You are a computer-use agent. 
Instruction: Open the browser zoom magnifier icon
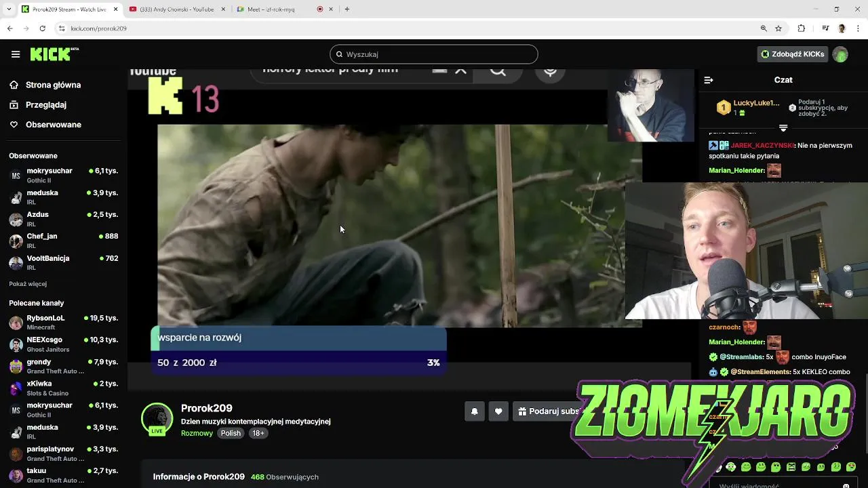click(x=764, y=28)
